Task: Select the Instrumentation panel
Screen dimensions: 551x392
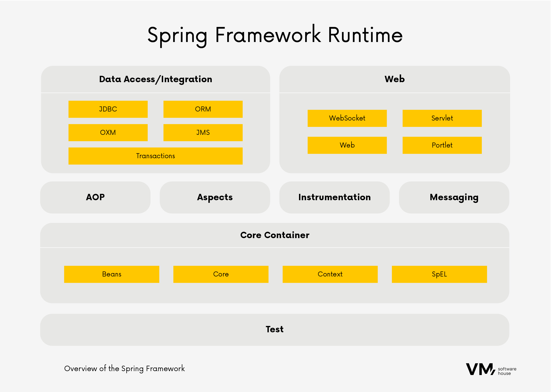Action: (x=334, y=197)
